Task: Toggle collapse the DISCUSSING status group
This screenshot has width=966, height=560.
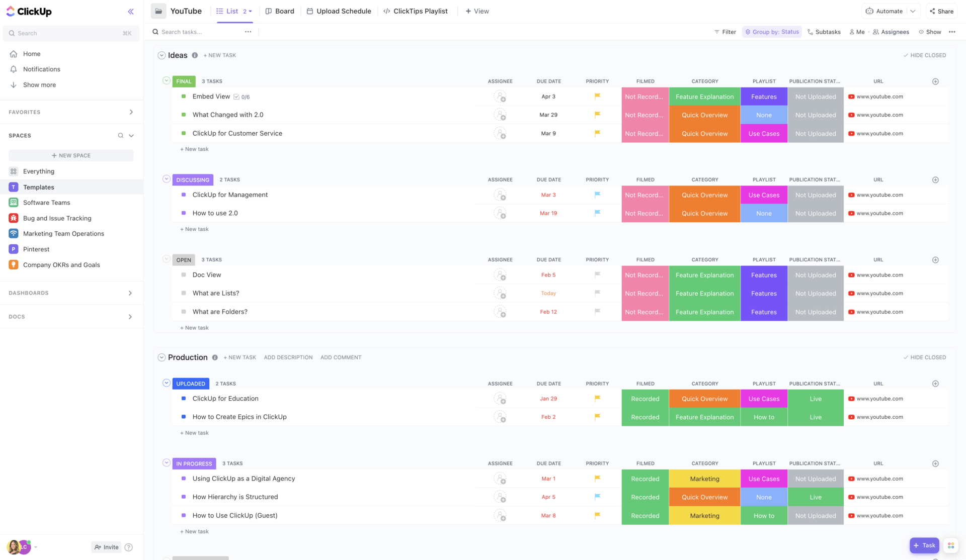Action: (166, 178)
